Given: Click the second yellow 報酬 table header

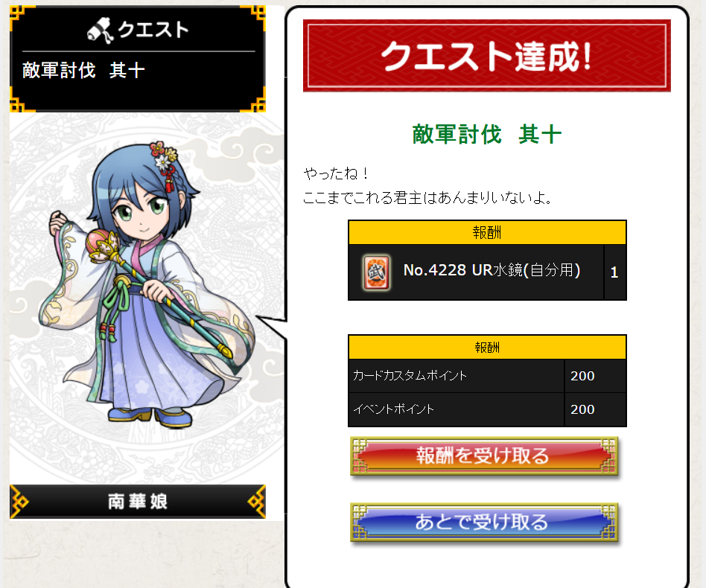Looking at the screenshot, I should pyautogui.click(x=487, y=348).
